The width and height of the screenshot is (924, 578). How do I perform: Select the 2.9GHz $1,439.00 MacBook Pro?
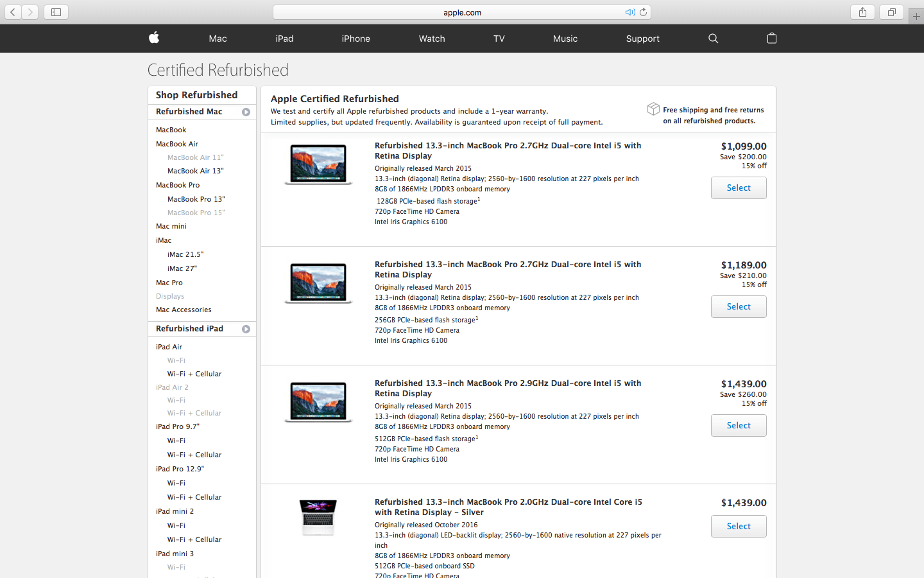tap(739, 426)
